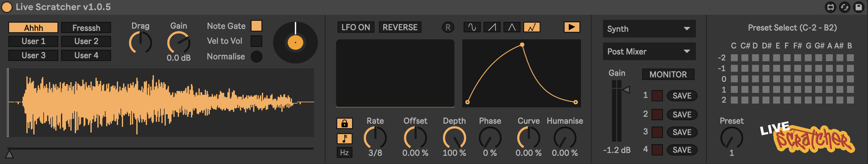Viewport: 868px width, 164px height.
Task: Select the Fresssh sample tab
Action: coord(86,28)
